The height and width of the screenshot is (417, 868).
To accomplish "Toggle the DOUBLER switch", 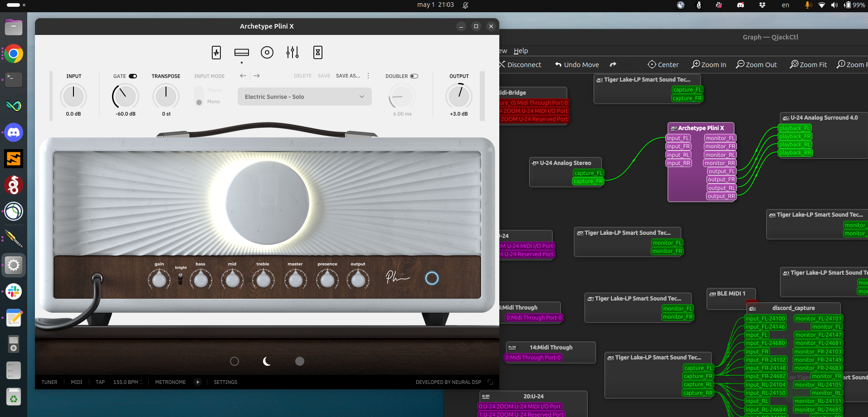I will click(x=414, y=76).
